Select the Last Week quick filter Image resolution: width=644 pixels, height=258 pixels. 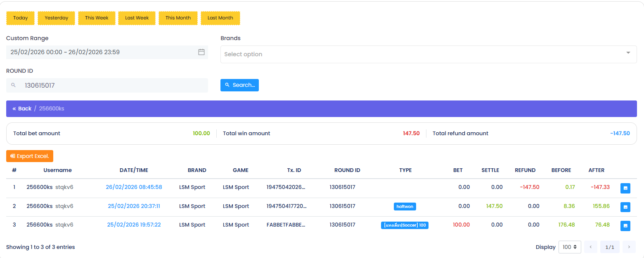click(x=137, y=18)
